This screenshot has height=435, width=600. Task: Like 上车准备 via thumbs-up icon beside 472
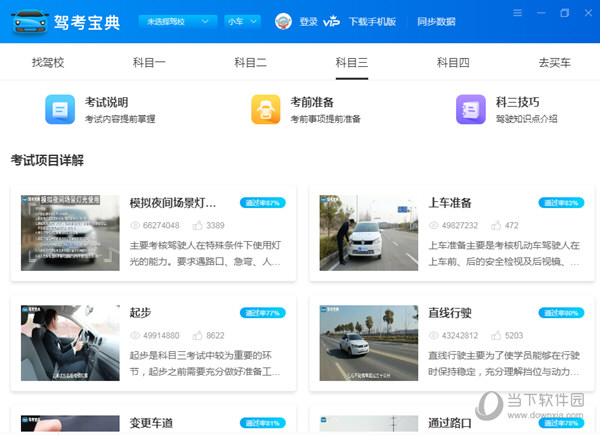pos(496,225)
